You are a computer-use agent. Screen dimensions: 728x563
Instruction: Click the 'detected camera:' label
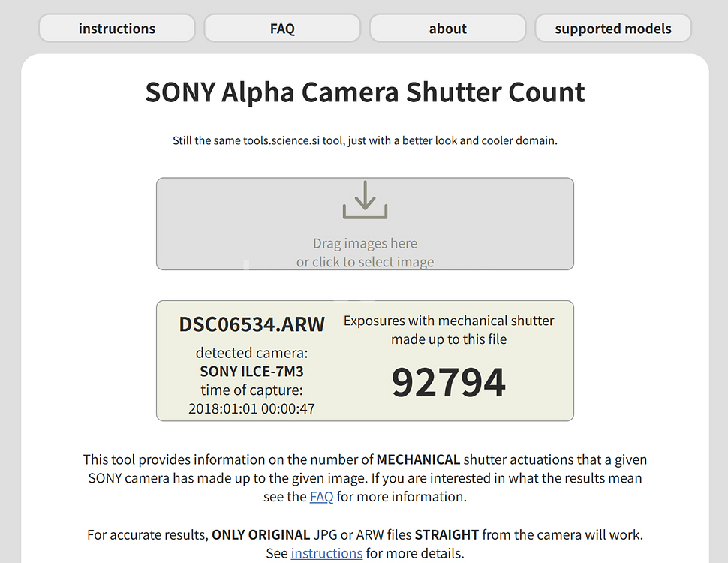[x=251, y=353]
